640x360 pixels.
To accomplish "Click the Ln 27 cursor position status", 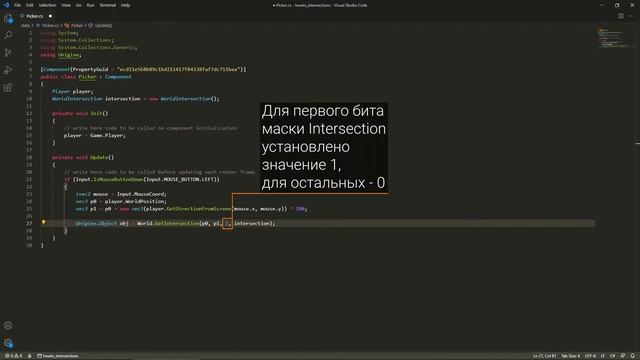I will tap(544, 356).
